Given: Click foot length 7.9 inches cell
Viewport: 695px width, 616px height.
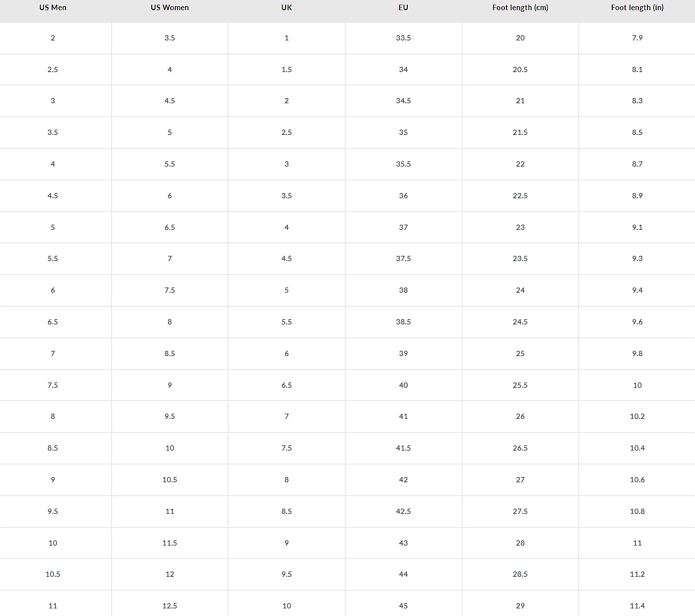Looking at the screenshot, I should pyautogui.click(x=637, y=38).
